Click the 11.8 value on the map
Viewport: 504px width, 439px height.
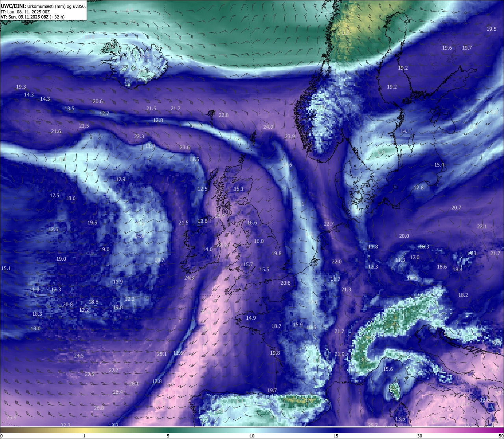[373, 247]
